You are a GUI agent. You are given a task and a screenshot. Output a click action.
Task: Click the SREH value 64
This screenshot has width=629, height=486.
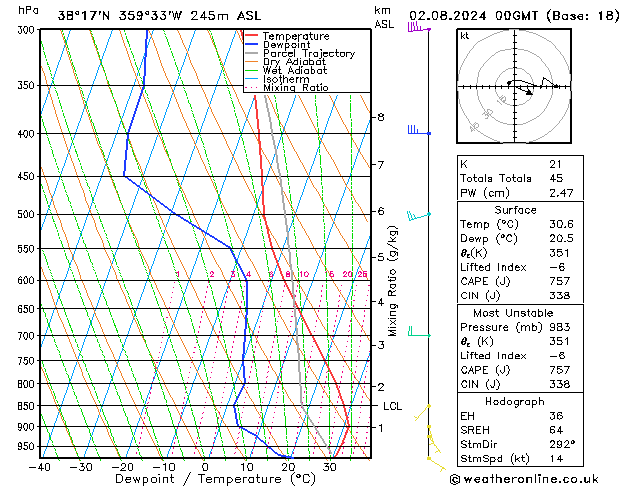(556, 430)
